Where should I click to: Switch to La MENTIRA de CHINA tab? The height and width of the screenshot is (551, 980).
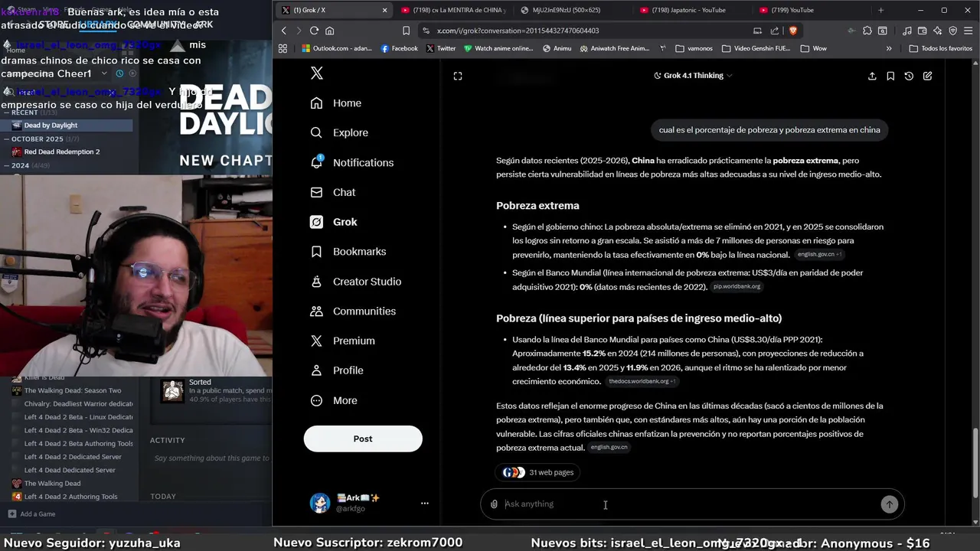click(x=456, y=10)
